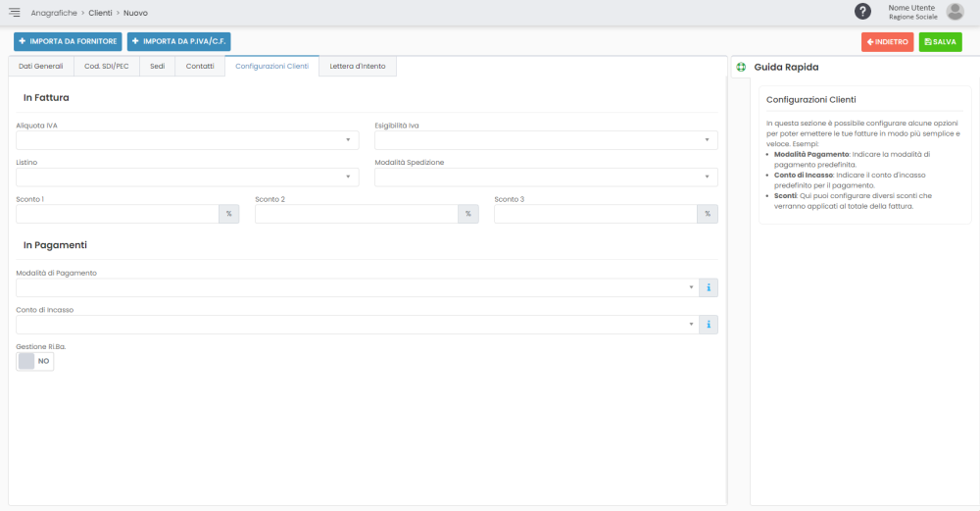Click the Sconto 2 input field

pos(357,214)
